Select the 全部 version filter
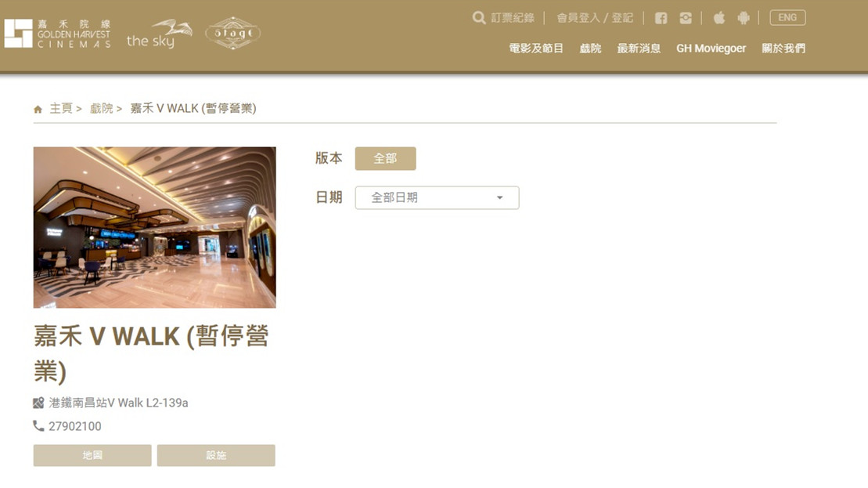This screenshot has height=488, width=868. tap(385, 158)
